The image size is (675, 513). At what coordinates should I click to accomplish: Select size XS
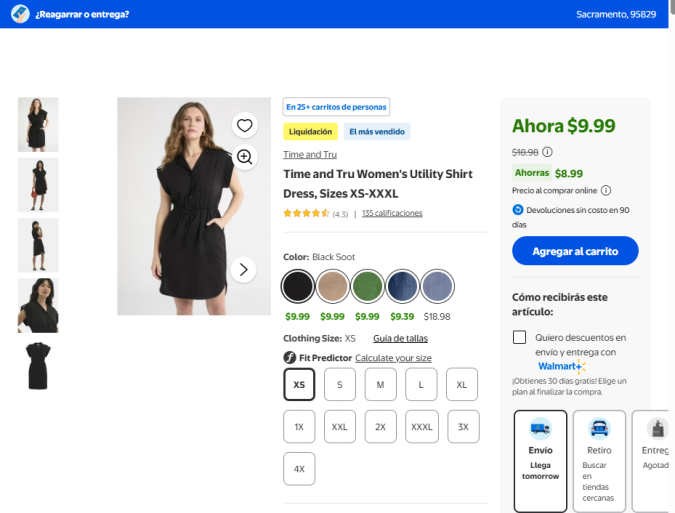[x=299, y=384]
